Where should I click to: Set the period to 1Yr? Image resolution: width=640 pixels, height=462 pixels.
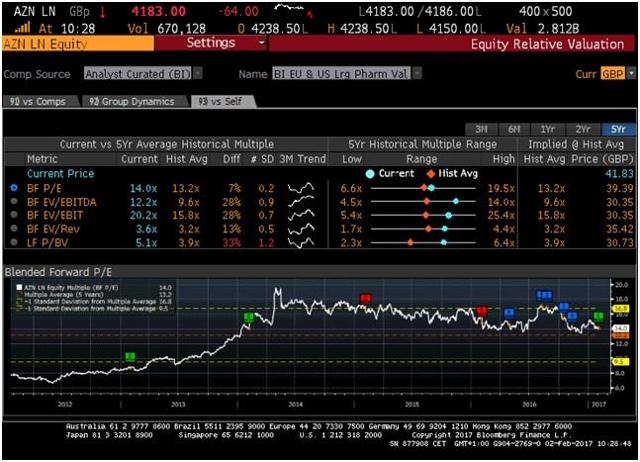[547, 129]
